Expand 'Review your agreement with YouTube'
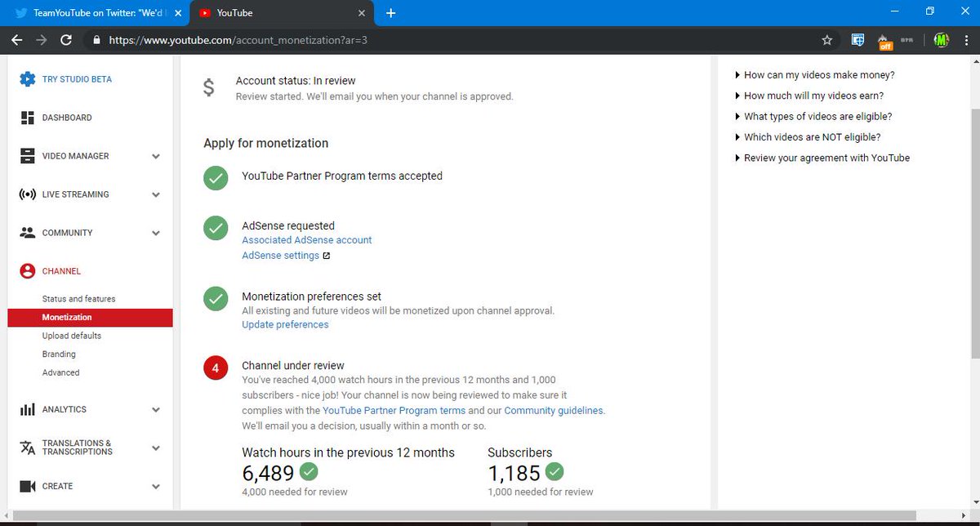The width and height of the screenshot is (980, 526). (x=822, y=158)
